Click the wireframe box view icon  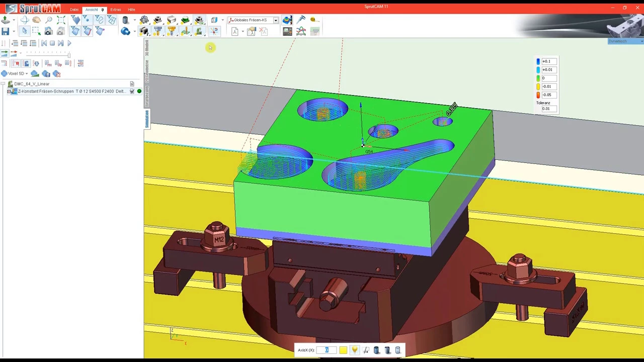click(x=214, y=20)
